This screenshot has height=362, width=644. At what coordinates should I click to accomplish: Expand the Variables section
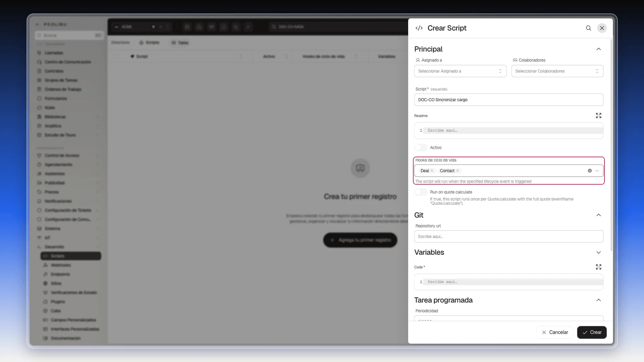(598, 252)
